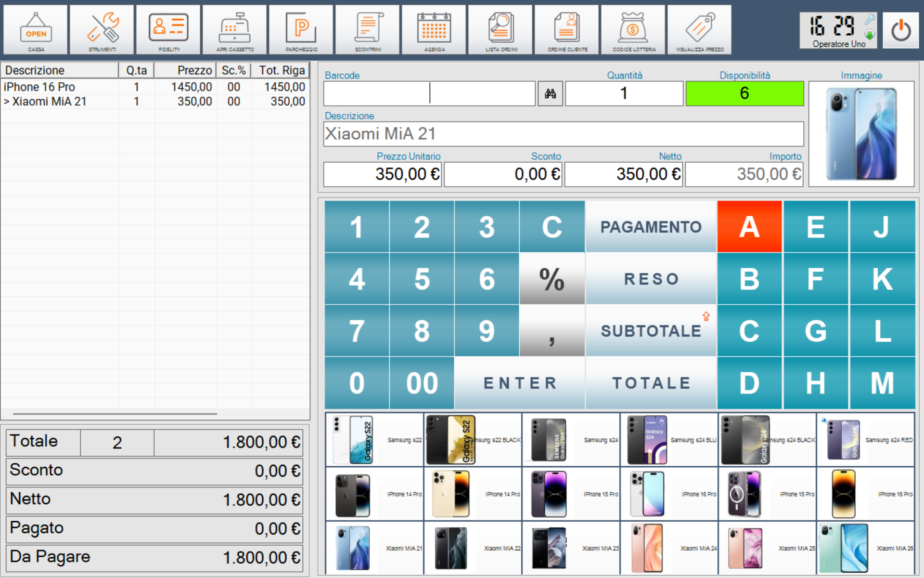Open the Scontrini receipts list
Image resolution: width=924 pixels, height=578 pixels.
click(368, 30)
